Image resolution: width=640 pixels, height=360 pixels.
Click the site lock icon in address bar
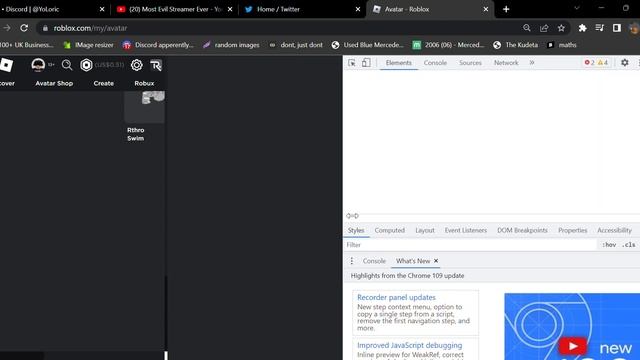[45, 28]
